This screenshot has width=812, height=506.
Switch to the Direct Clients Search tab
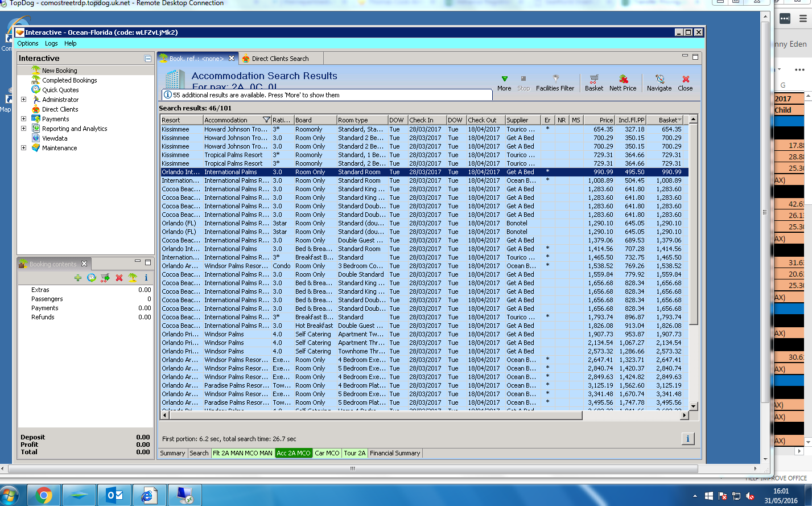click(280, 59)
